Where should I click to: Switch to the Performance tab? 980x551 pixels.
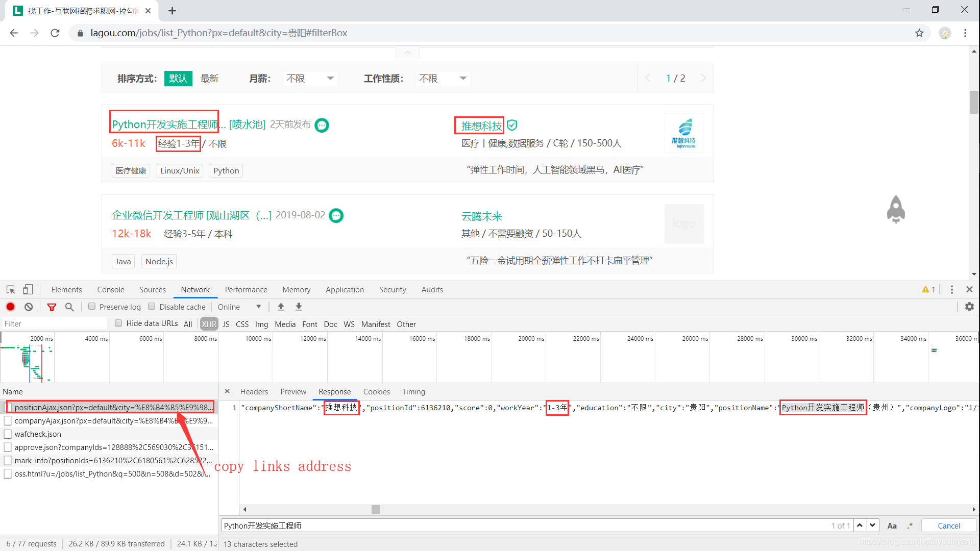click(246, 289)
